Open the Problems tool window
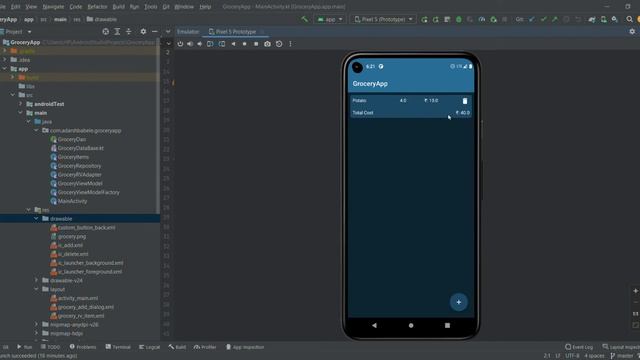Image resolution: width=640 pixels, height=360 pixels. coord(83,347)
